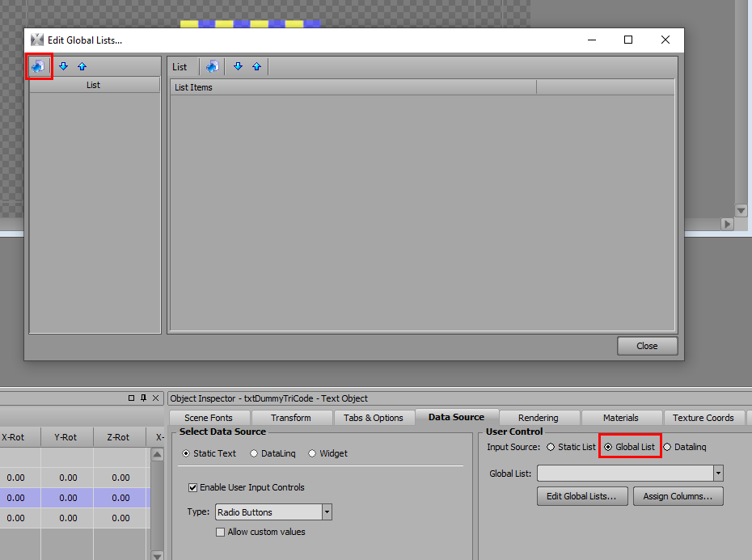Click the X-Rot column header
The image size is (752, 560).
(x=20, y=437)
